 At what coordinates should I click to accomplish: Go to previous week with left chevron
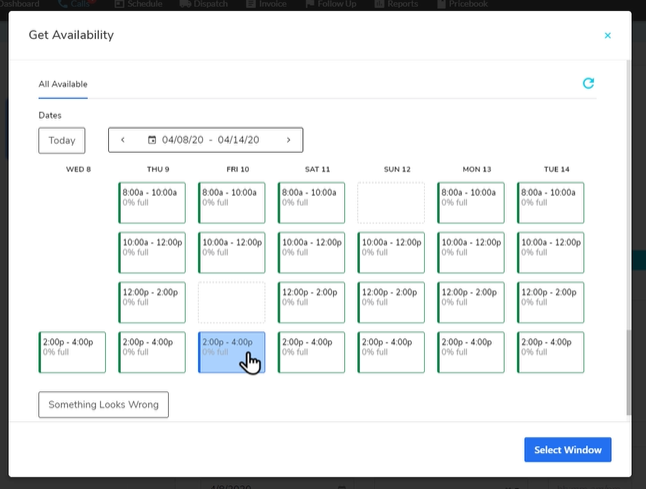pos(123,140)
